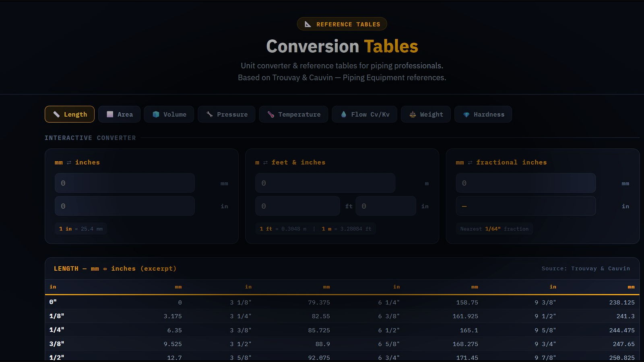Screen dimensions: 644x362
Task: Select the pencil icon on the Length tab
Action: click(57, 114)
